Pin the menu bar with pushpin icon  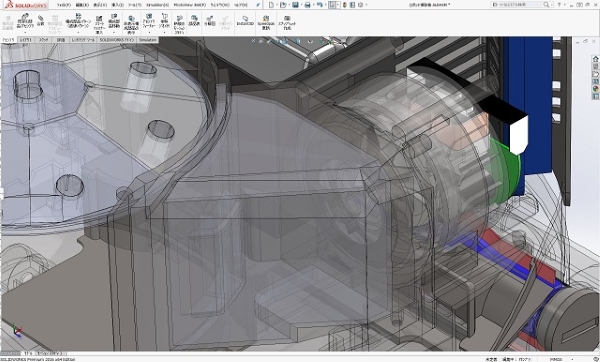258,5
